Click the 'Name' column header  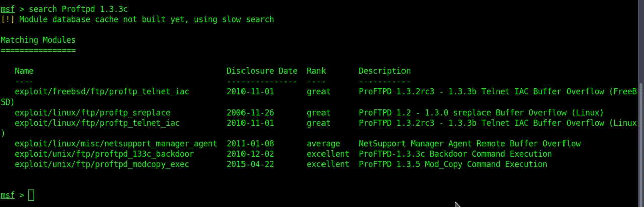pyautogui.click(x=24, y=71)
